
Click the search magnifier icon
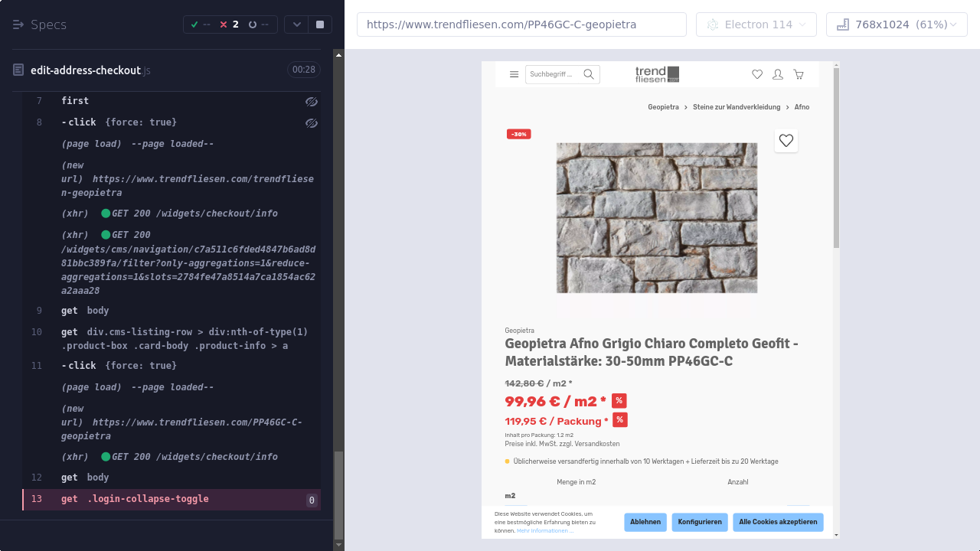tap(589, 74)
